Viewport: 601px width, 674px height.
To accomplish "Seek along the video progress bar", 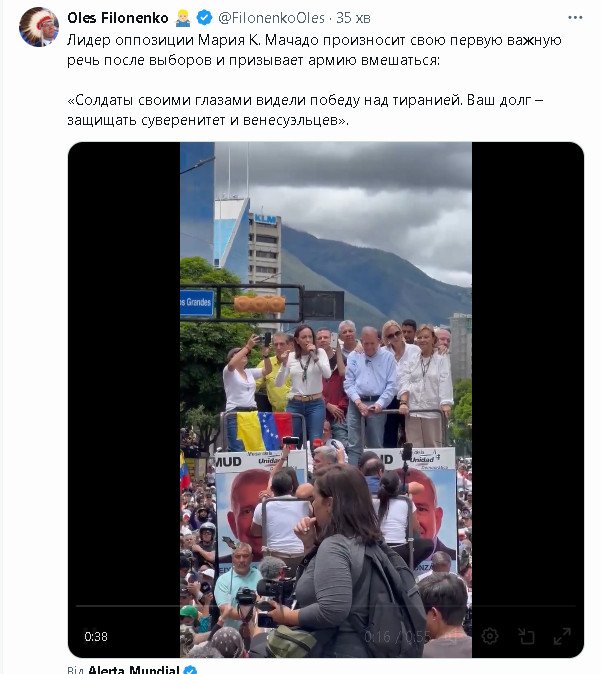I will point(325,606).
